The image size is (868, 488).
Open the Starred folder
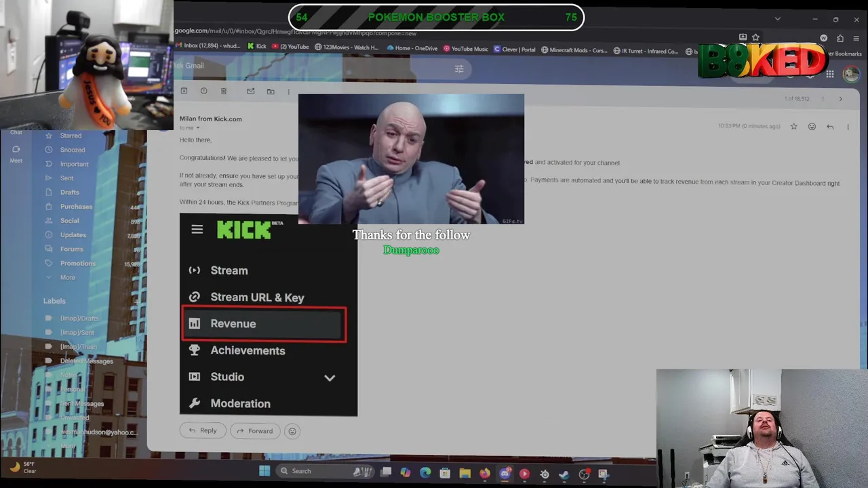(x=71, y=136)
